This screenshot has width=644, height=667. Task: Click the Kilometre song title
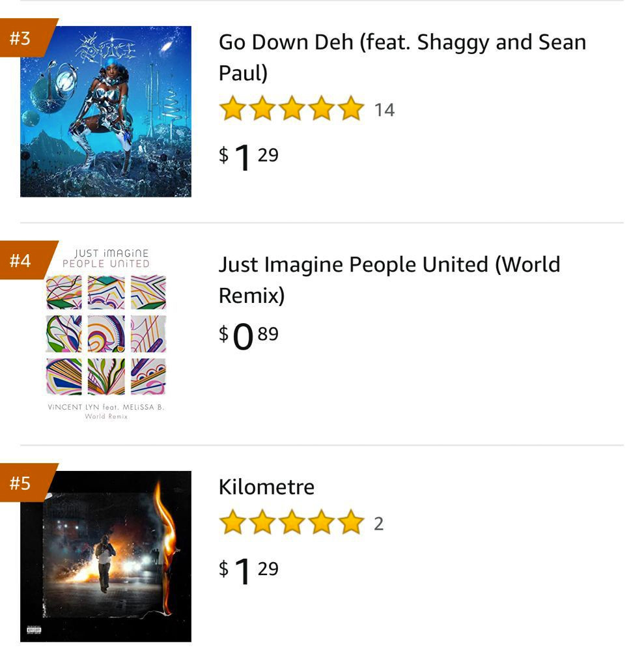click(266, 487)
